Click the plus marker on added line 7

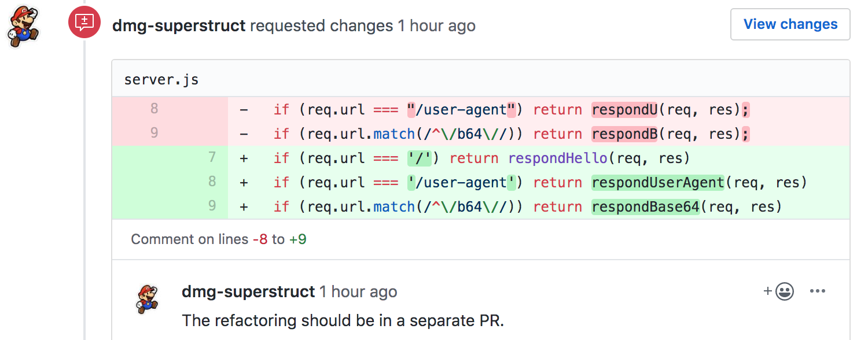[244, 158]
